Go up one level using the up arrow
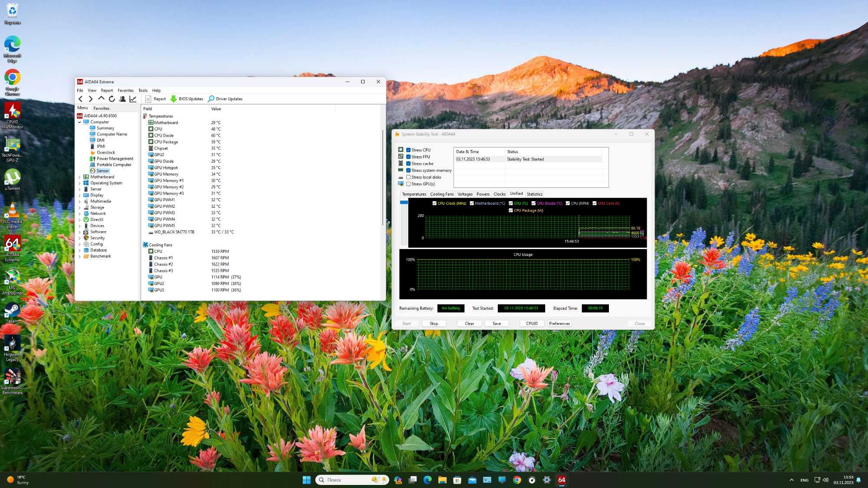This screenshot has height=488, width=868. pyautogui.click(x=101, y=98)
